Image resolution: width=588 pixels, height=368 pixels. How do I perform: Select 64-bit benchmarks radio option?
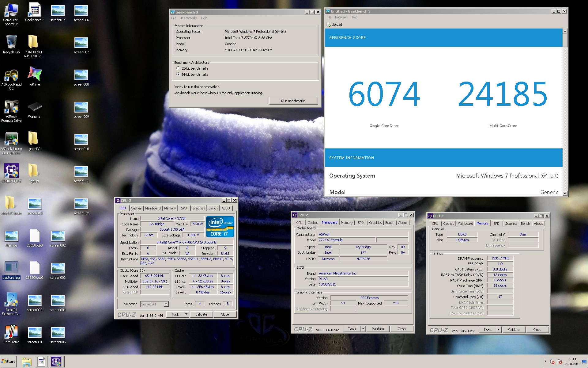(193, 75)
